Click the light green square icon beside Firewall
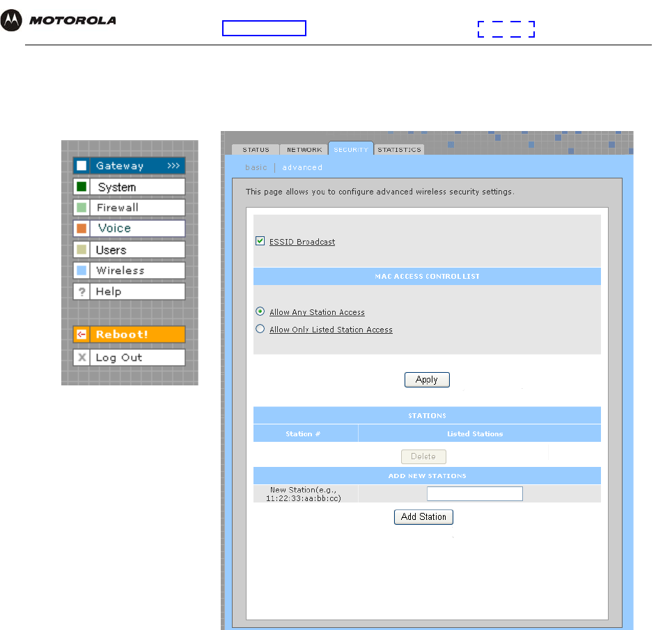The image size is (672, 630). click(x=81, y=208)
